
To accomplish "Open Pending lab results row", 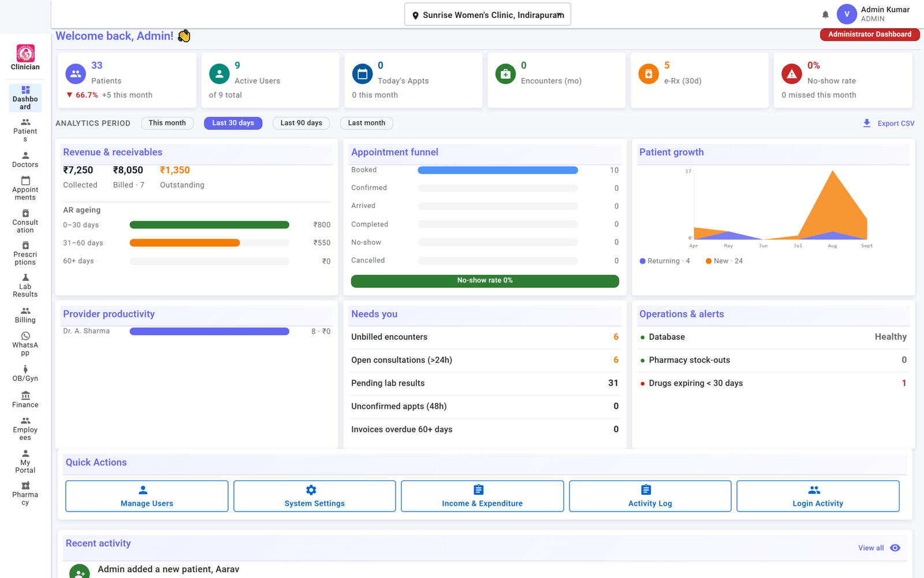I will pos(485,383).
